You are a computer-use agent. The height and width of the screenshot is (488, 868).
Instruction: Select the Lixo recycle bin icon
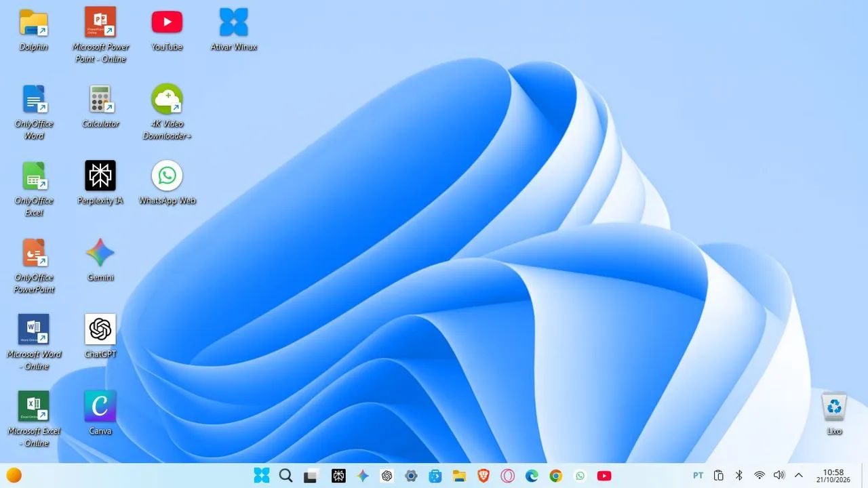pyautogui.click(x=834, y=406)
